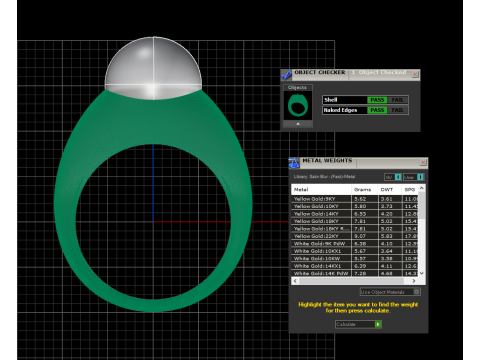Select the Yellow Gold:14KY row
The image size is (480, 360).
[355, 214]
